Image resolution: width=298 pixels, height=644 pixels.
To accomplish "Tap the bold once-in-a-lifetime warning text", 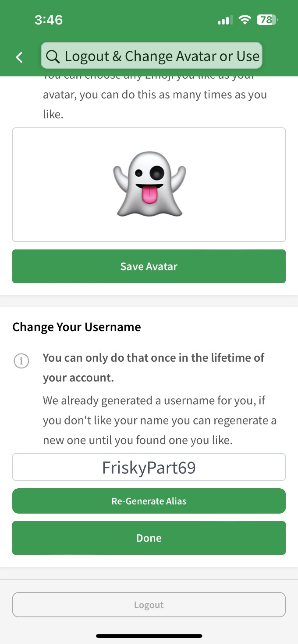I will (153, 367).
